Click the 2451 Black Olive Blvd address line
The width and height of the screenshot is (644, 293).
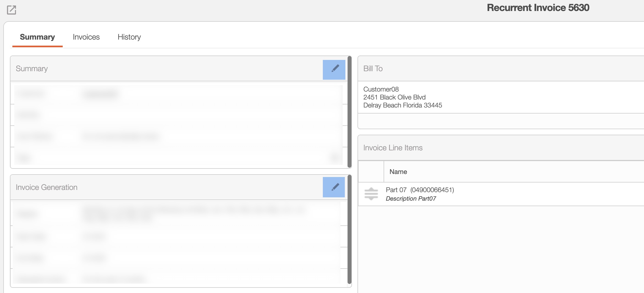coord(394,97)
